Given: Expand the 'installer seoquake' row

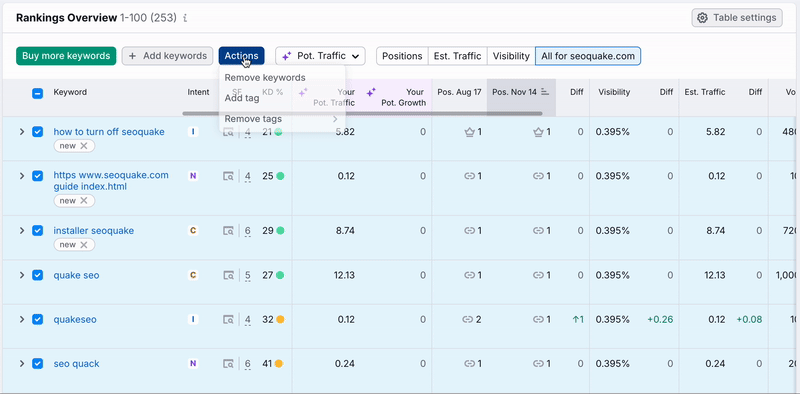Looking at the screenshot, I should [21, 231].
